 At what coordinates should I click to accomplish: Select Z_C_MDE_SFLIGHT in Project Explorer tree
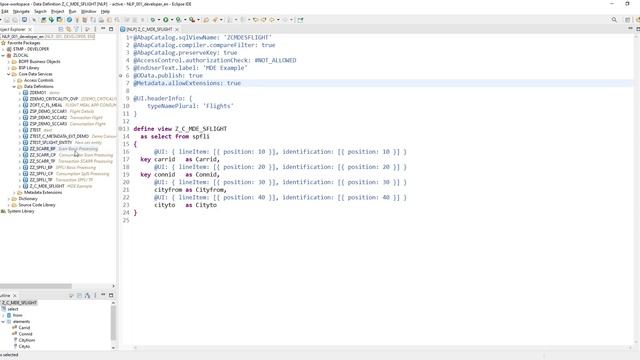point(47,186)
